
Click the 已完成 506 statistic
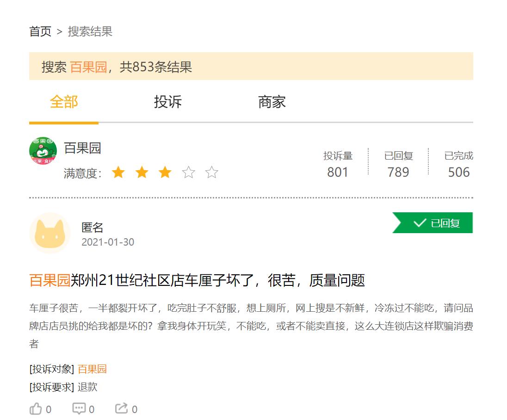click(x=458, y=165)
